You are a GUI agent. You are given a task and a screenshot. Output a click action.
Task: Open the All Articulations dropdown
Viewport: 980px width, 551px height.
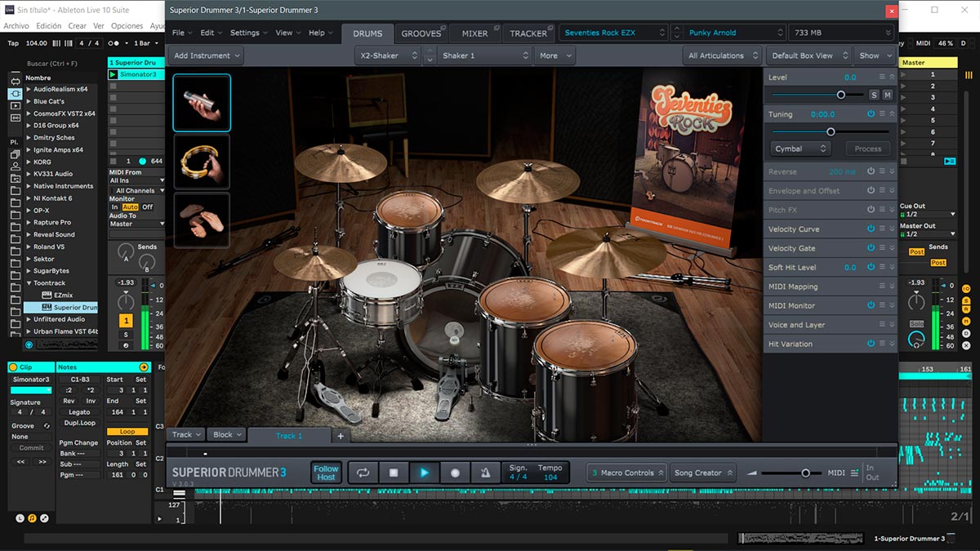pos(722,56)
